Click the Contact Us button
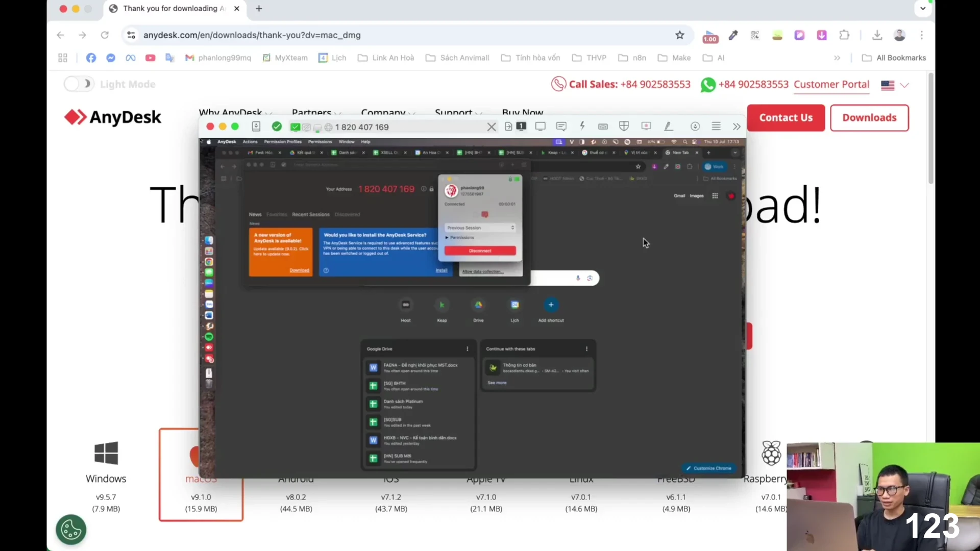This screenshot has width=980, height=551. 786,118
